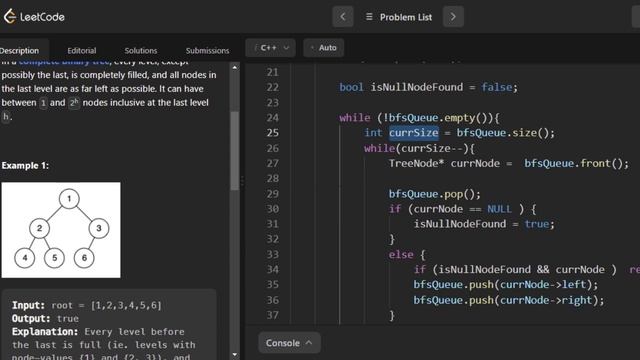Click the Auto button
The image size is (640, 360).
coord(323,48)
